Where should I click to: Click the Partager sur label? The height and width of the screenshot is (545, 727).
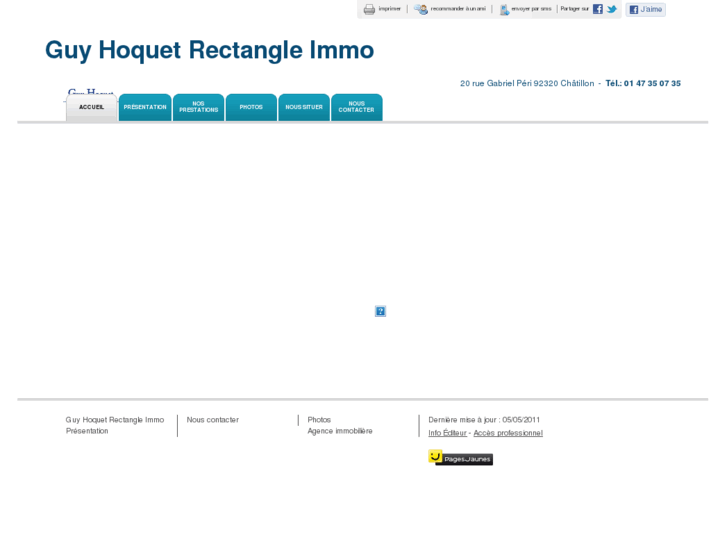574,9
